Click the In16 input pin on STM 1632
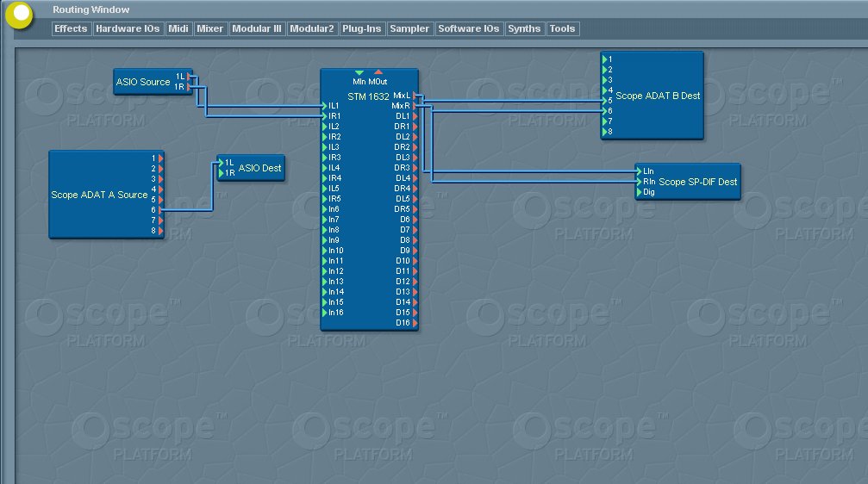The width and height of the screenshot is (868, 484). pos(325,313)
